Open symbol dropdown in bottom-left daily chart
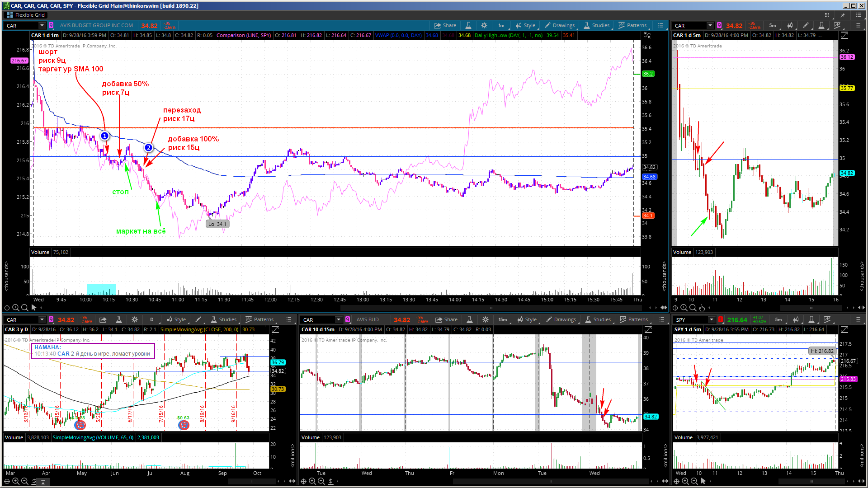This screenshot has width=868, height=488. coord(42,320)
